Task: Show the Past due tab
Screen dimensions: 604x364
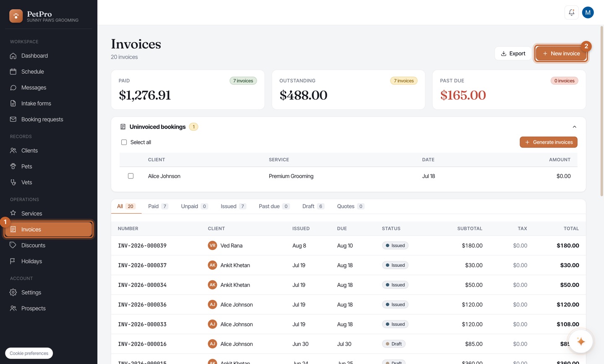Action: [x=274, y=206]
